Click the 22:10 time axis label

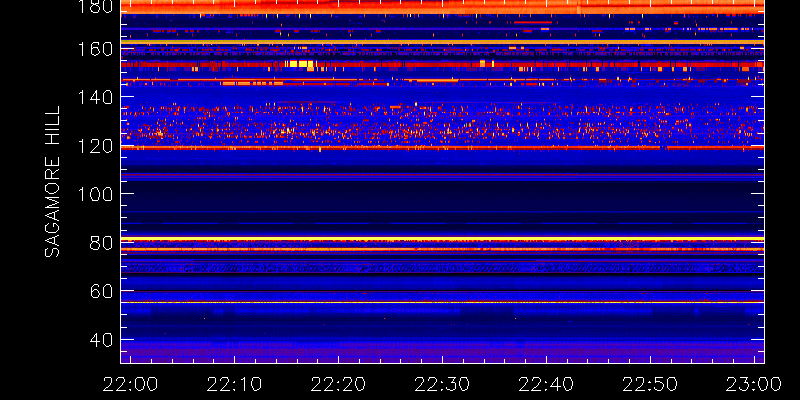tap(234, 383)
